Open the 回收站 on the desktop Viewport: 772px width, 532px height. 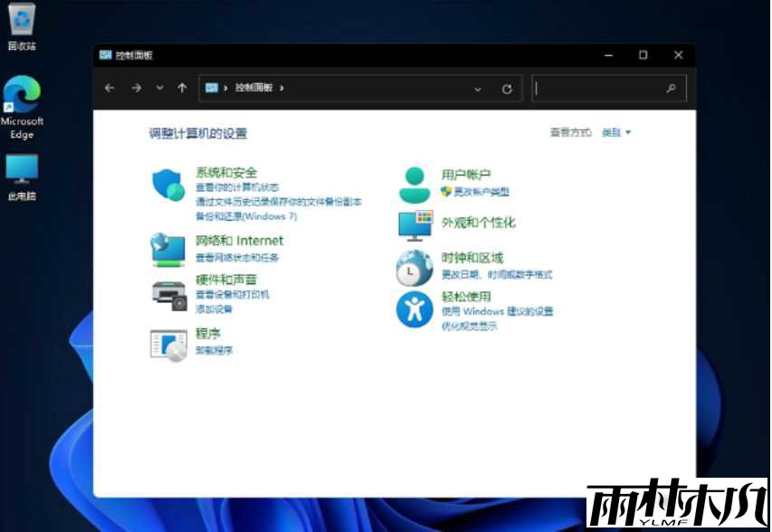21,20
